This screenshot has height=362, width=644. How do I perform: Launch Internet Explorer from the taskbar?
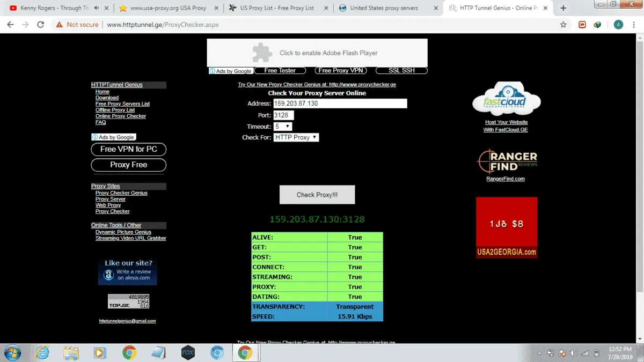pos(42,352)
